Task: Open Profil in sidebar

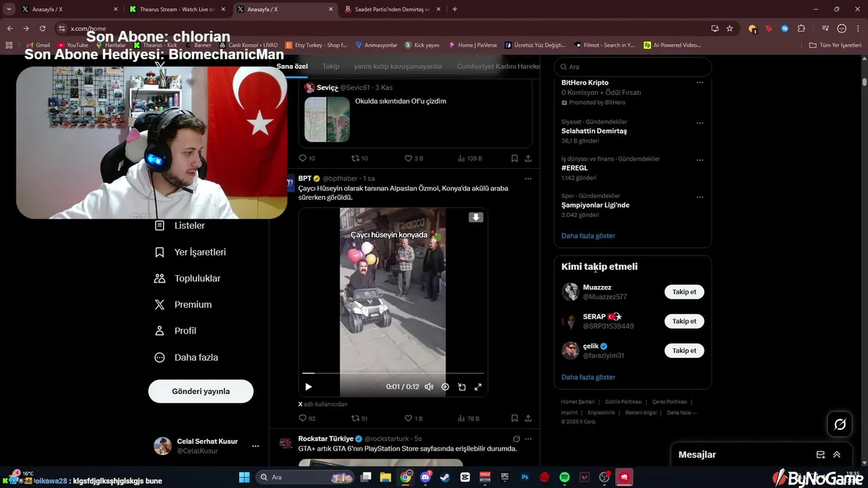Action: tap(175, 331)
